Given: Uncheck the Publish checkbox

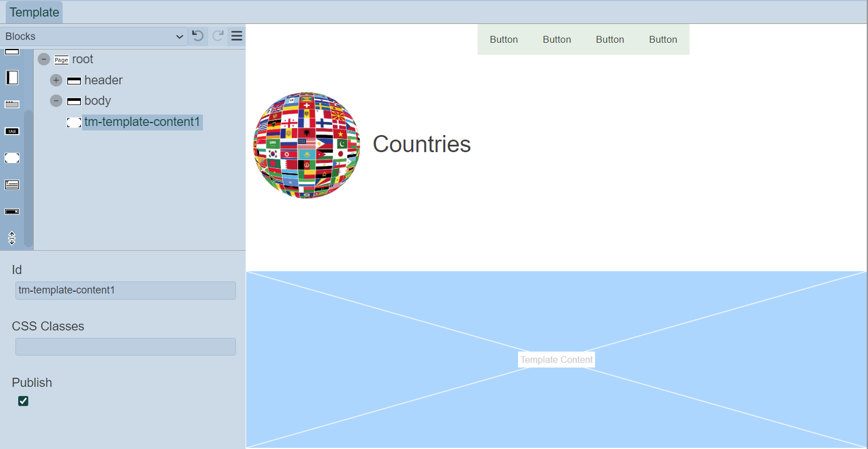Looking at the screenshot, I should (x=23, y=401).
